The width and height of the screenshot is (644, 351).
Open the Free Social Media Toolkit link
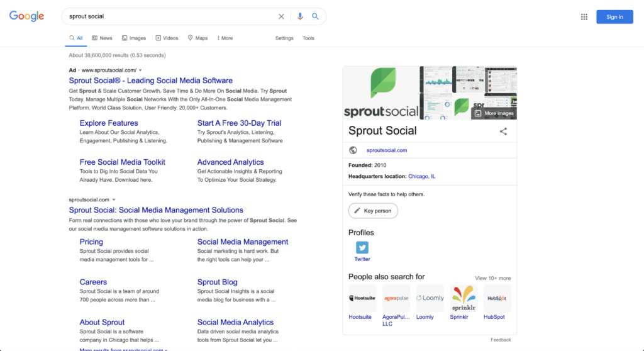123,162
